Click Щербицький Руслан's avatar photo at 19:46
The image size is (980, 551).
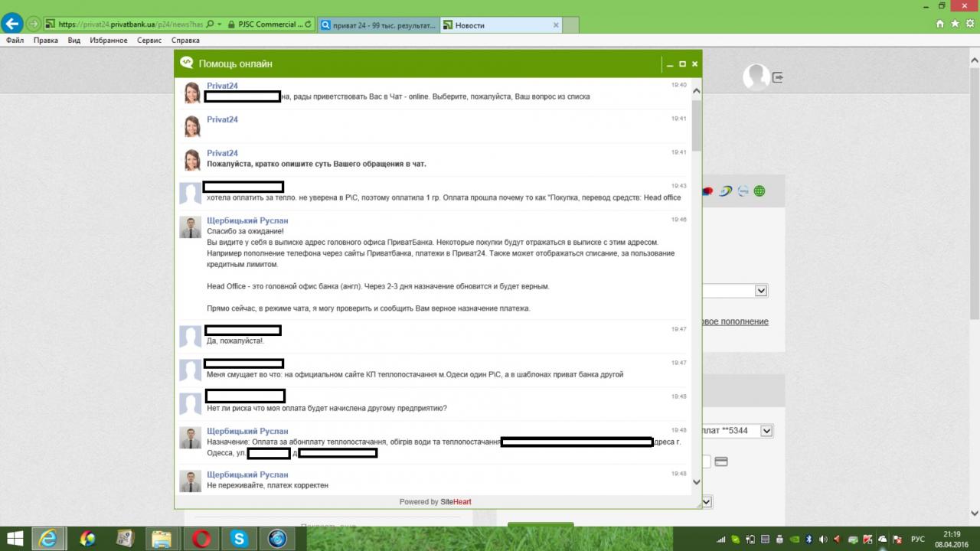190,227
